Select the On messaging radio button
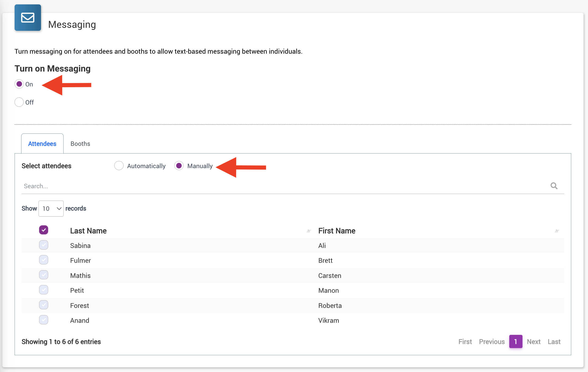 [19, 84]
